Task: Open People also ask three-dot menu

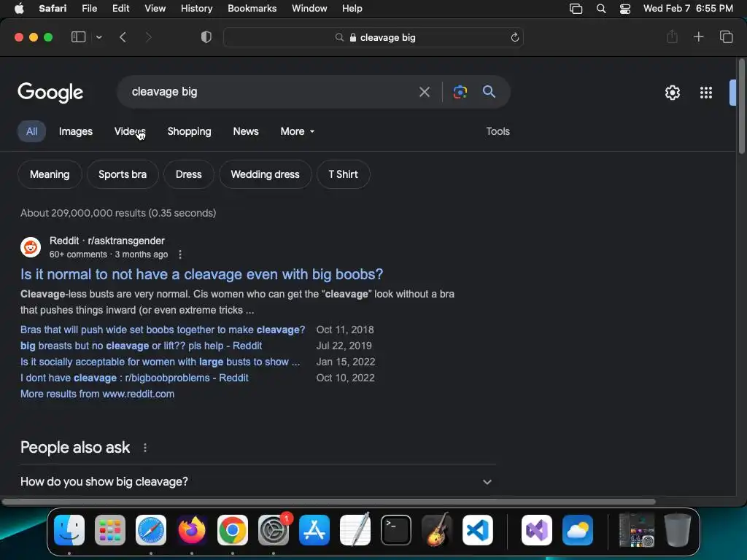Action: click(145, 448)
